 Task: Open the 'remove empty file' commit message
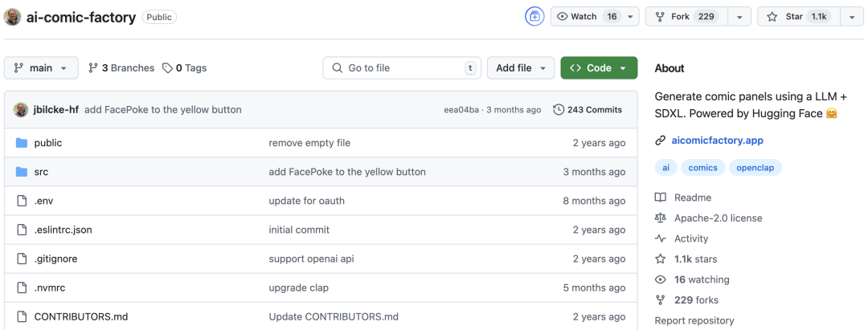309,143
